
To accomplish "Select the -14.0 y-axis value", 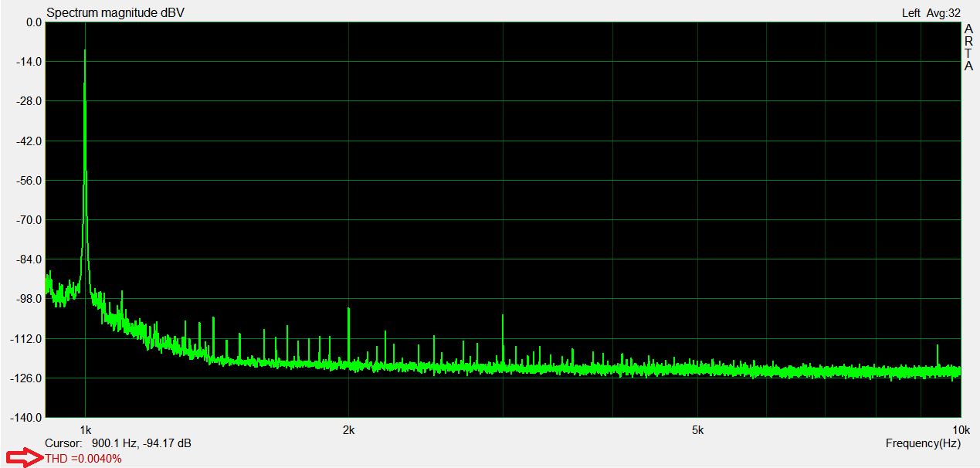I will 29,62.
